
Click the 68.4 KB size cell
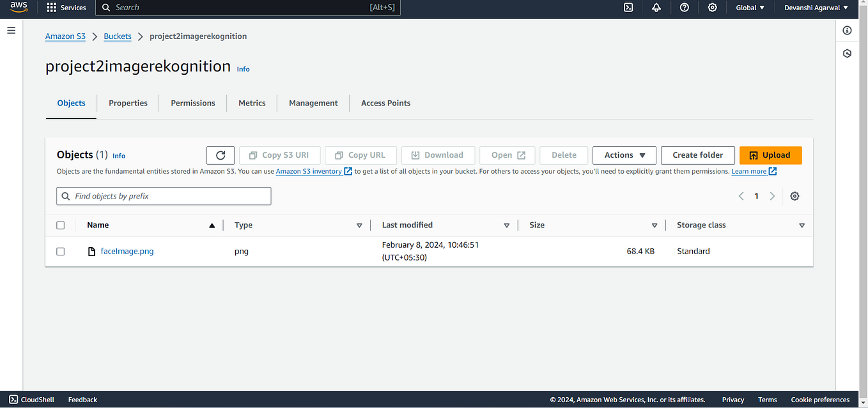tap(640, 252)
